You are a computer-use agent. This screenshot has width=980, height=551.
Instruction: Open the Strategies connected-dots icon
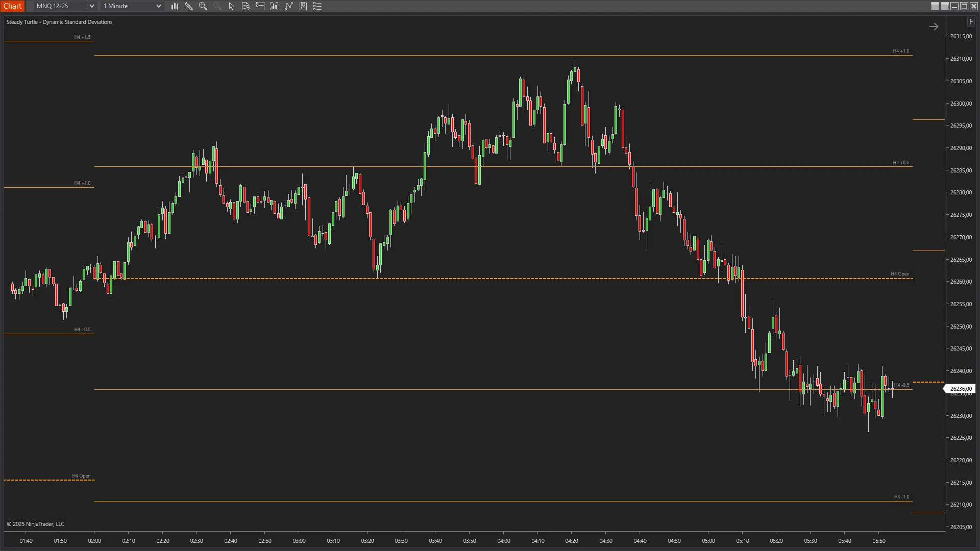[x=289, y=6]
